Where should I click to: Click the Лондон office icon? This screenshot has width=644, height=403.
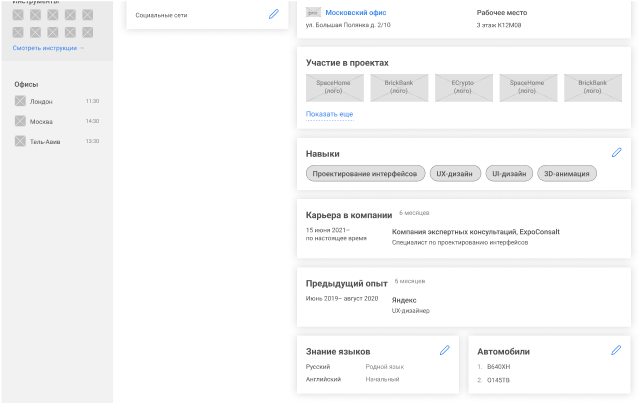pyautogui.click(x=20, y=101)
